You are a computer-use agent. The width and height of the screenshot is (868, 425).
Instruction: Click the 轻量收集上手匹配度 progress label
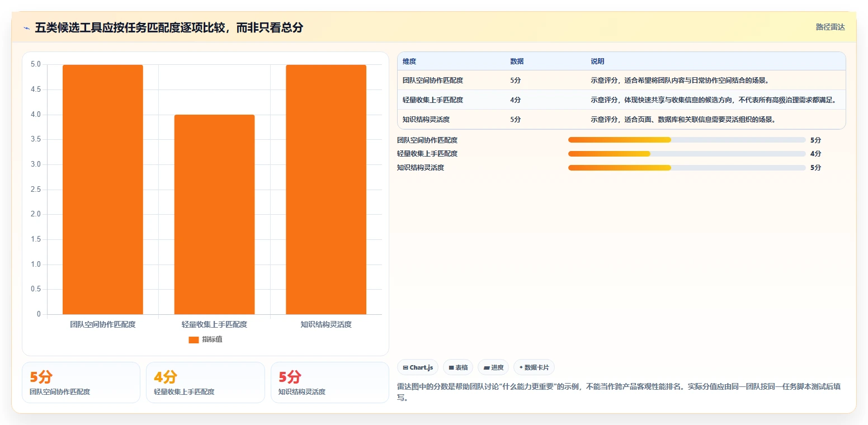pyautogui.click(x=427, y=154)
